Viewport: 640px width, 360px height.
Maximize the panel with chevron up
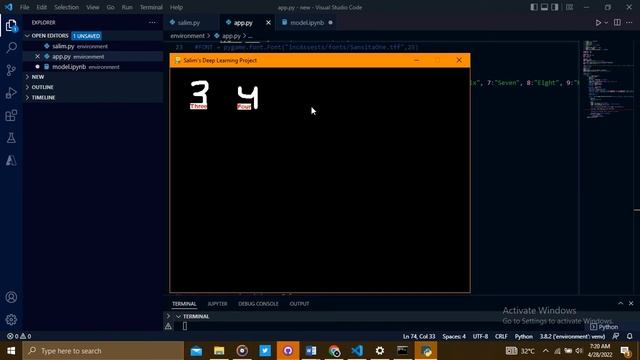coord(620,303)
